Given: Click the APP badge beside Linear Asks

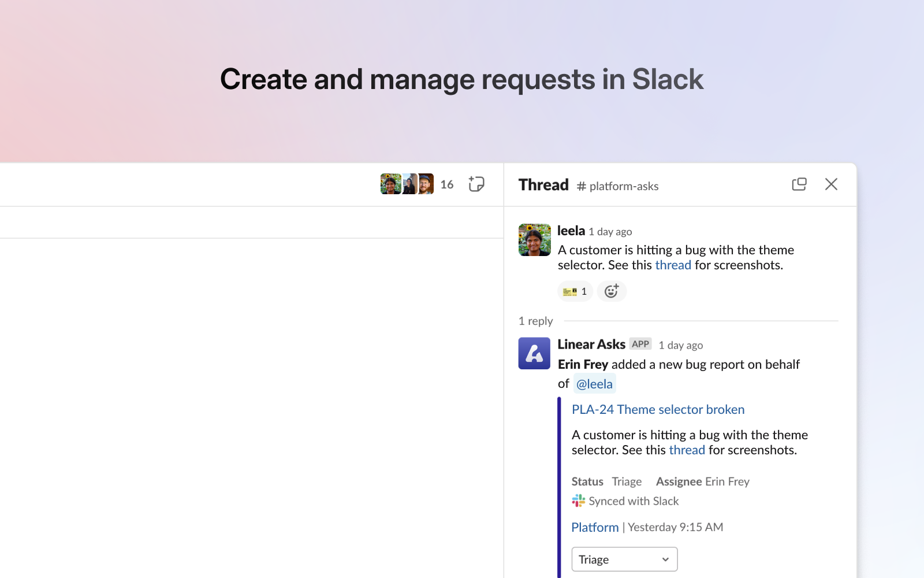Looking at the screenshot, I should 640,344.
